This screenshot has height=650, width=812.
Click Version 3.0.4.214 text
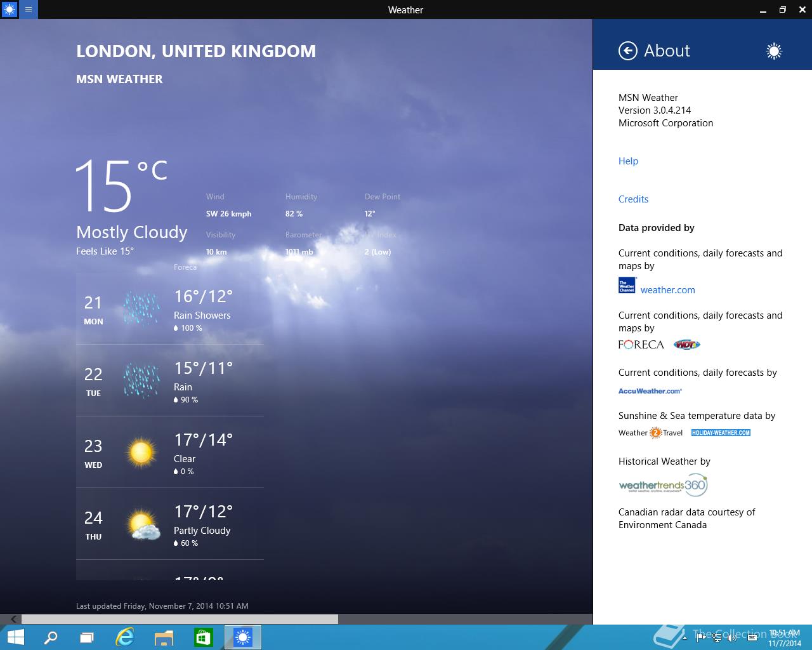pyautogui.click(x=655, y=110)
